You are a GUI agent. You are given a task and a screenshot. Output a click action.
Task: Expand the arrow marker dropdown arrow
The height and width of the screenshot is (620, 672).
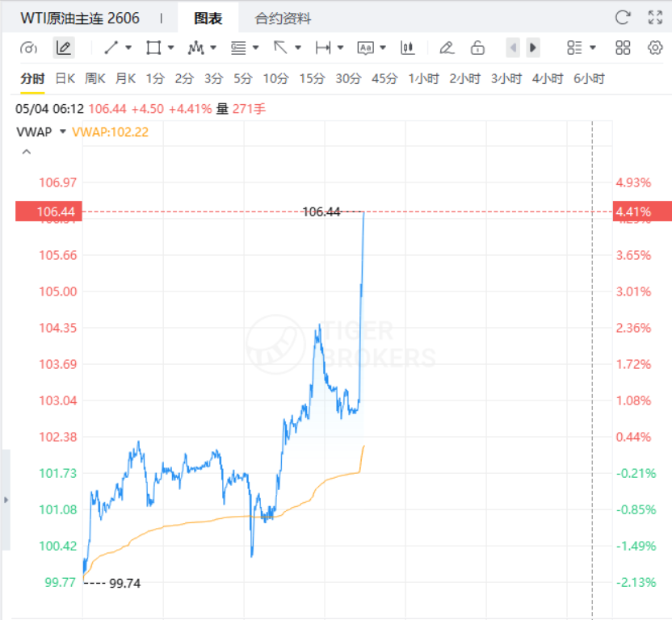point(298,48)
